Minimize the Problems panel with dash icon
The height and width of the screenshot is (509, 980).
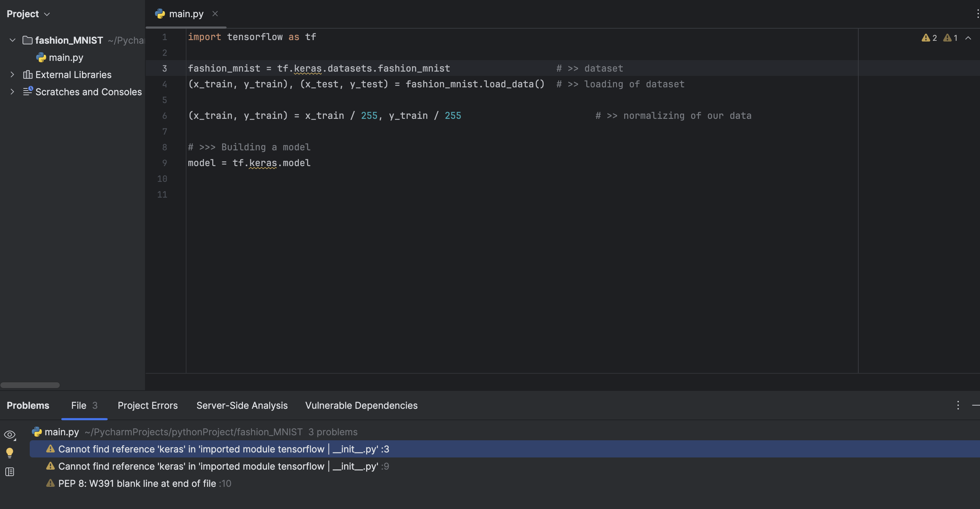975,405
